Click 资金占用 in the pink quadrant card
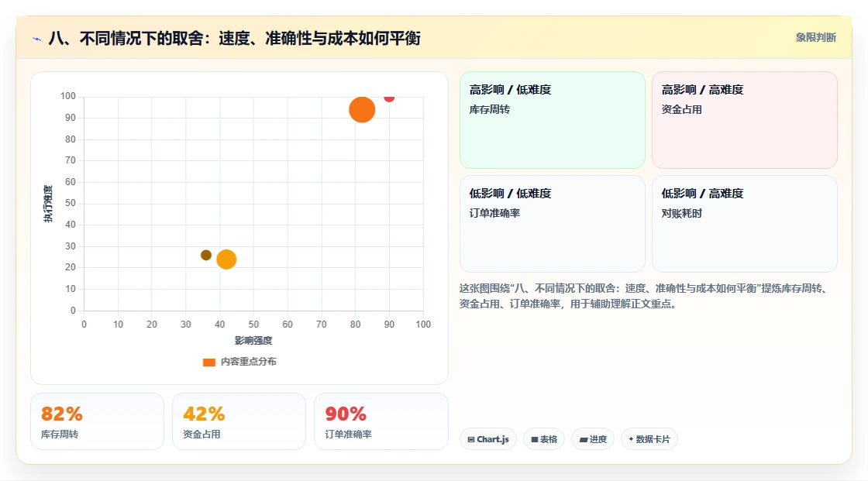 (681, 109)
